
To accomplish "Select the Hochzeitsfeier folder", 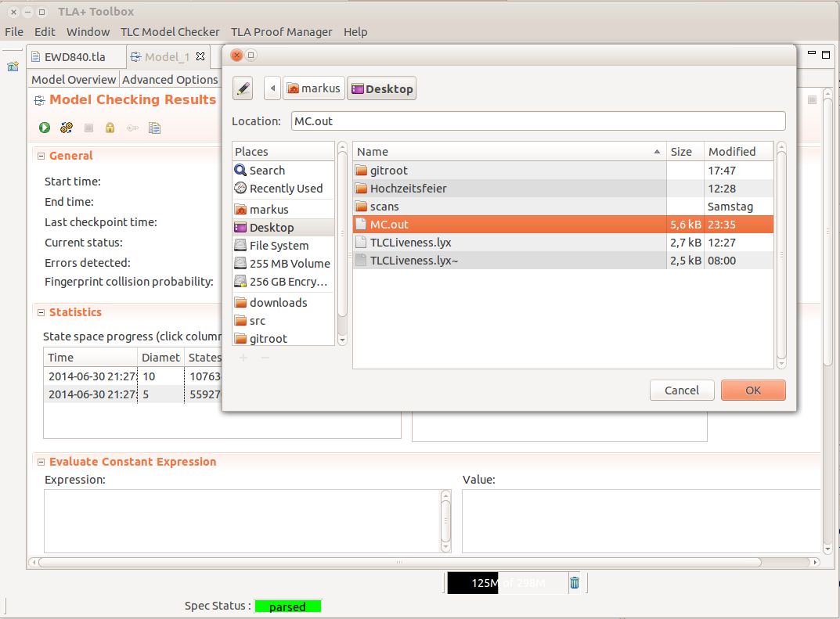I will click(408, 189).
